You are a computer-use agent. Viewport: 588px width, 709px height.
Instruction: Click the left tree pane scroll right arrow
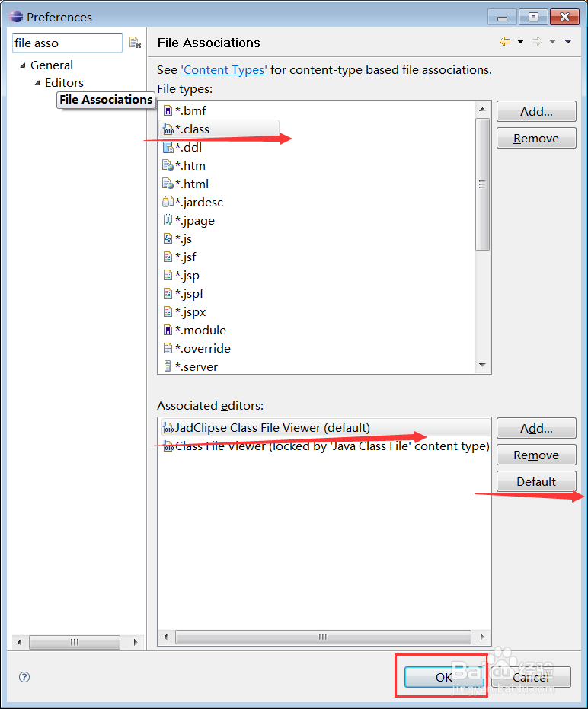(x=136, y=642)
